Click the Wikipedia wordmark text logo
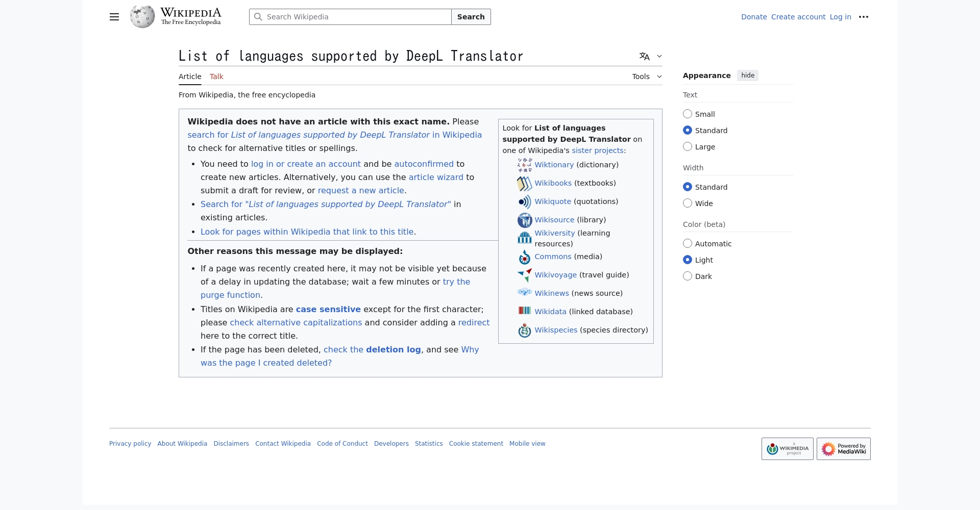This screenshot has width=980, height=510. pos(191,16)
